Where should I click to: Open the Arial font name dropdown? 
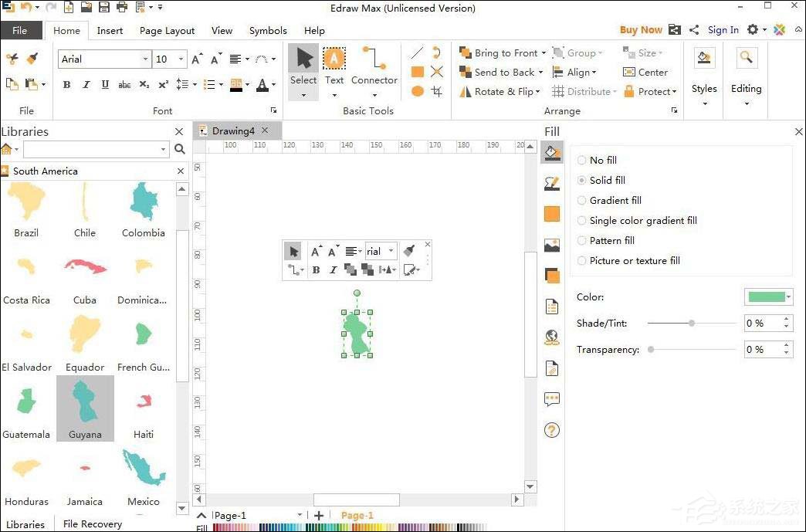[x=145, y=59]
